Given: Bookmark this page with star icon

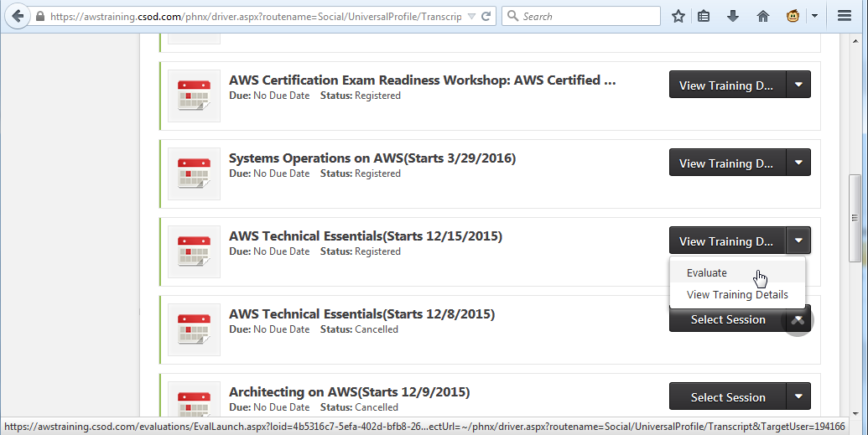Looking at the screenshot, I should (x=678, y=16).
